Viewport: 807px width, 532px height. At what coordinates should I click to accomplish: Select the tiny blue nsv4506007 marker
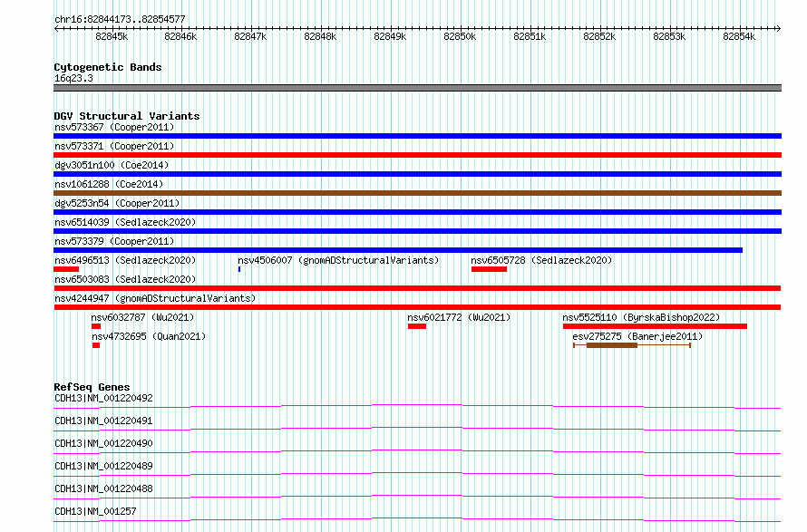(239, 269)
